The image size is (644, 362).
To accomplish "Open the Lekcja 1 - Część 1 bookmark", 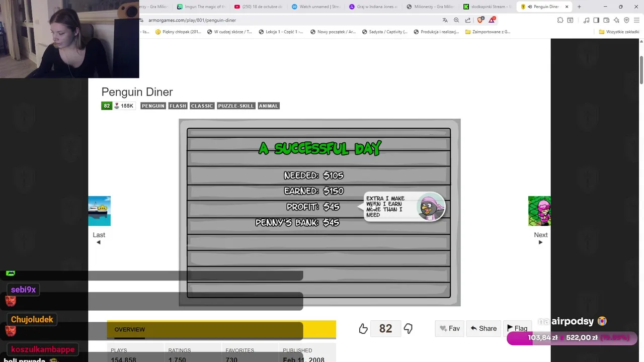I will click(x=281, y=32).
